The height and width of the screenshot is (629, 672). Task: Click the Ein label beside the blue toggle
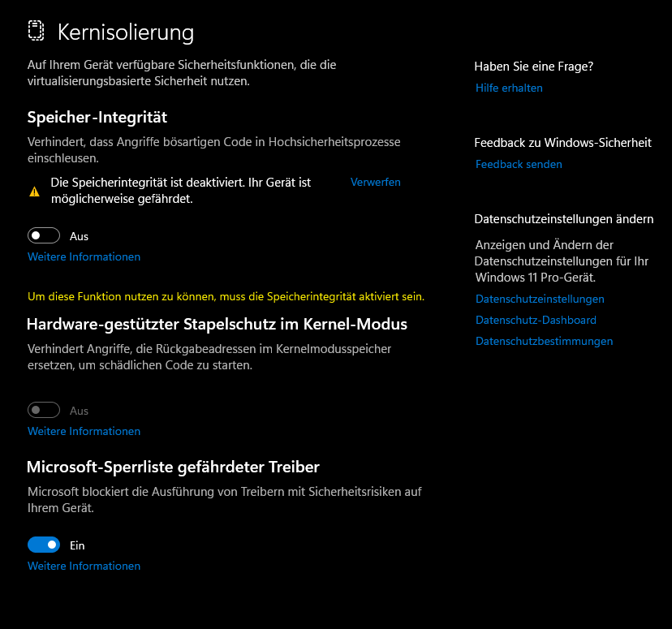(x=77, y=545)
